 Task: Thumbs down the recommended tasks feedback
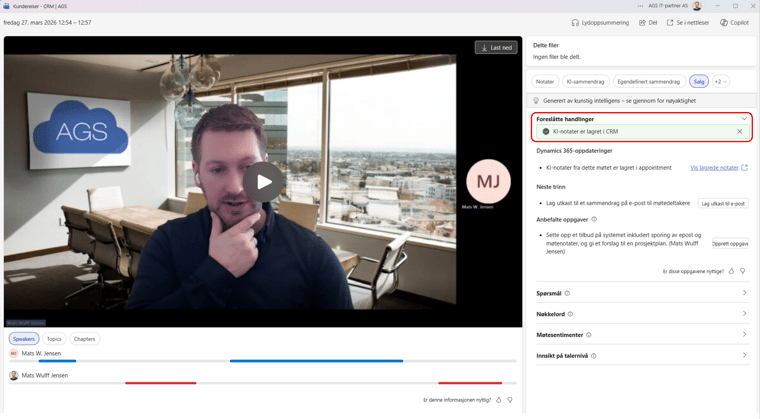[743, 271]
